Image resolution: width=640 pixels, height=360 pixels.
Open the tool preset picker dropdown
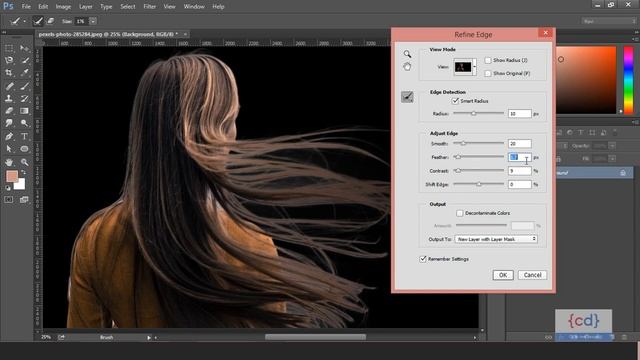24,21
